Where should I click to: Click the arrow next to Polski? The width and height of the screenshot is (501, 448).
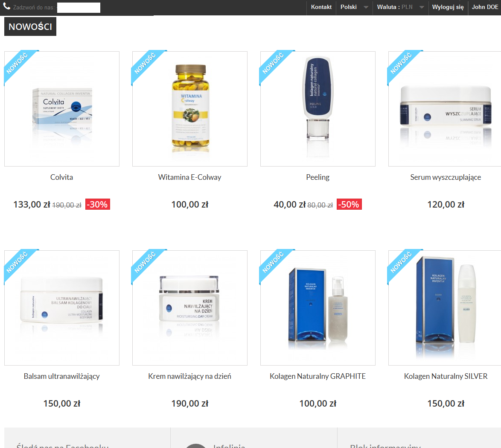[x=366, y=7]
